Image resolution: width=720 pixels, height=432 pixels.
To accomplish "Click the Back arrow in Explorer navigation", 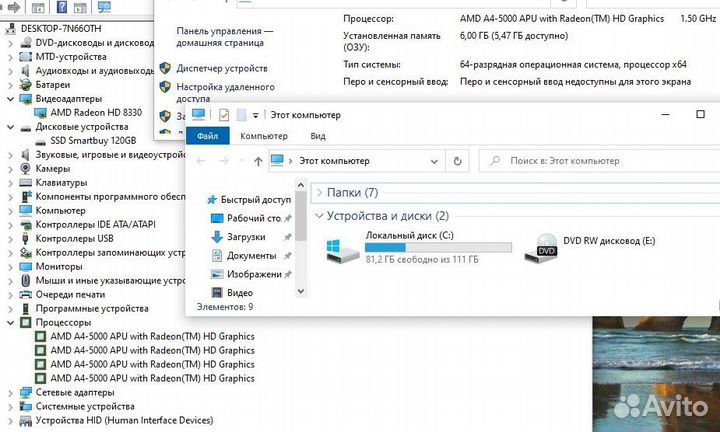I will tap(201, 161).
